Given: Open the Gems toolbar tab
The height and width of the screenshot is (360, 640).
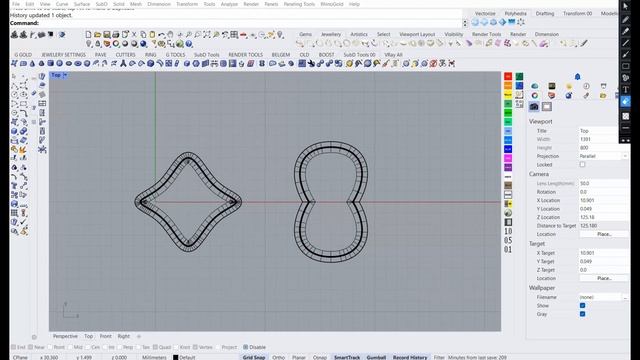Looking at the screenshot, I should point(305,34).
